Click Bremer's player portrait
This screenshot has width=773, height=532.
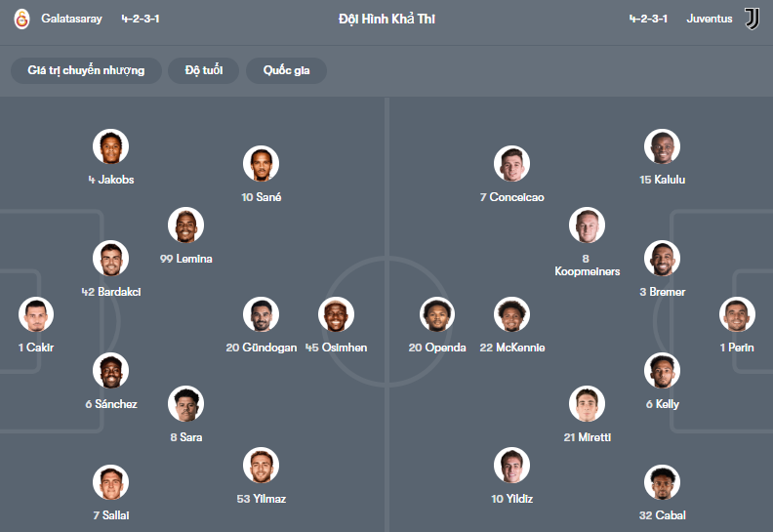click(x=662, y=259)
